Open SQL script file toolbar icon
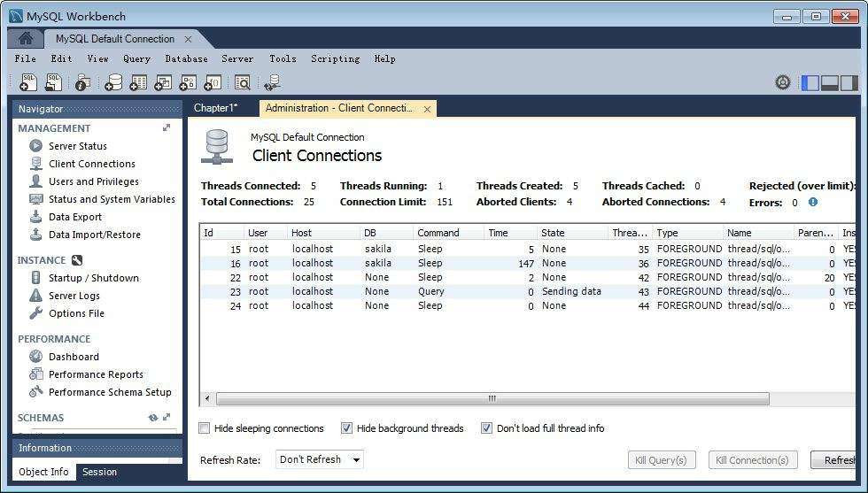868x493 pixels. 54,82
